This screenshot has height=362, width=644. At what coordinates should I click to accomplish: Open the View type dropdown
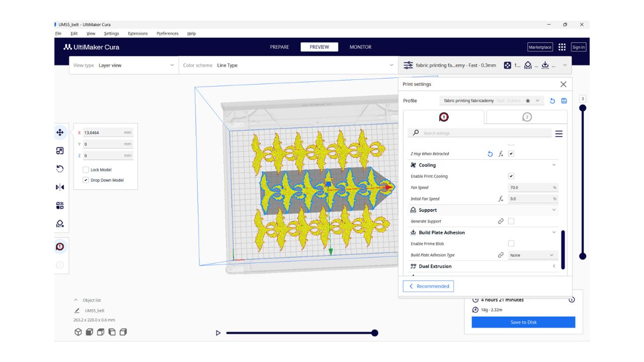124,65
